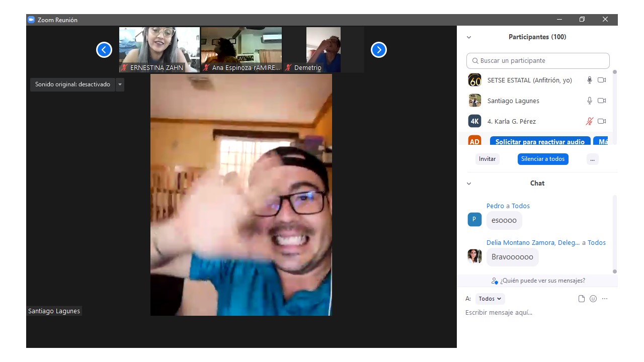Click Pedro sender name in chat
The width and height of the screenshot is (644, 362).
[x=495, y=206]
